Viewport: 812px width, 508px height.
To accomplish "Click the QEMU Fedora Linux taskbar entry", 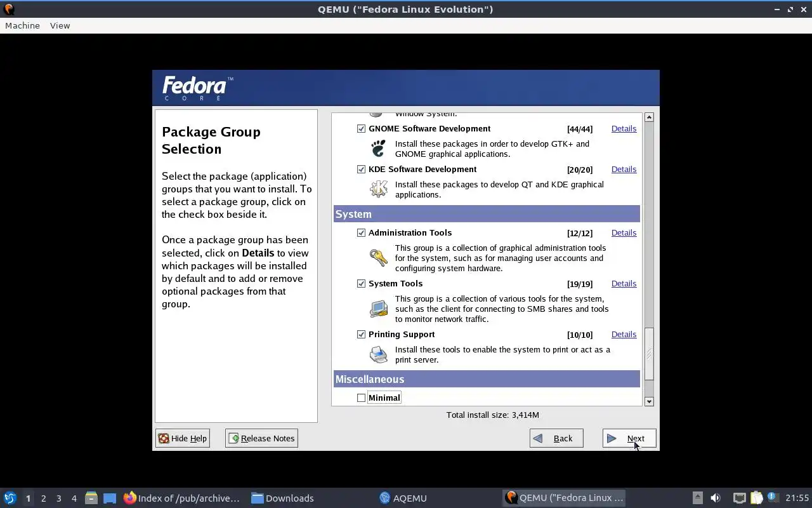I will 565,498.
